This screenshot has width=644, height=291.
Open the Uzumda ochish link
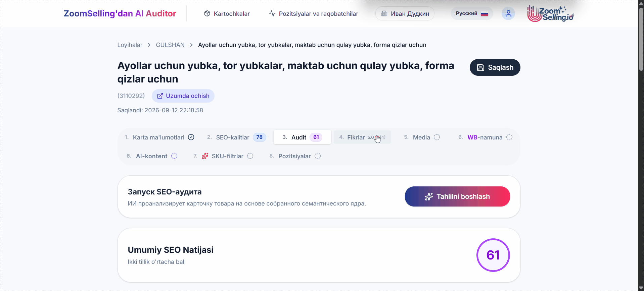[x=183, y=96]
